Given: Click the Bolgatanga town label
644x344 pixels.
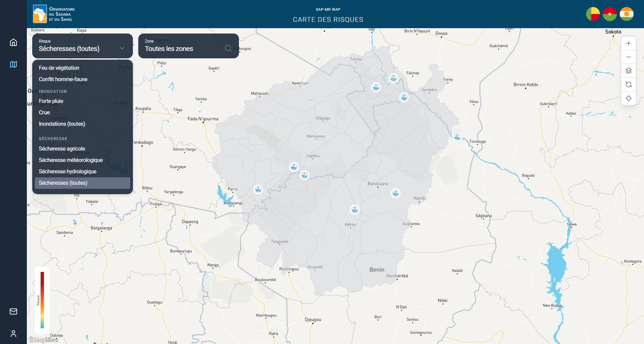Looking at the screenshot, I should point(101,228).
